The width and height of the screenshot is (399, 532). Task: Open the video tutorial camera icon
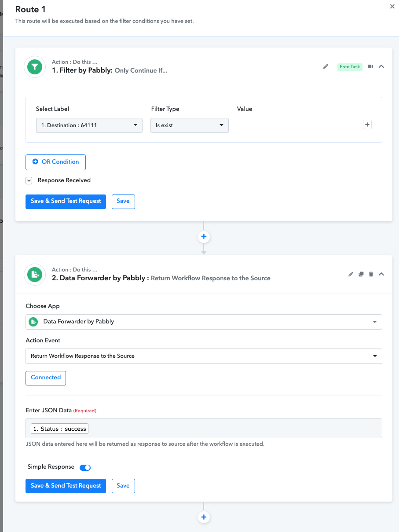pos(370,66)
